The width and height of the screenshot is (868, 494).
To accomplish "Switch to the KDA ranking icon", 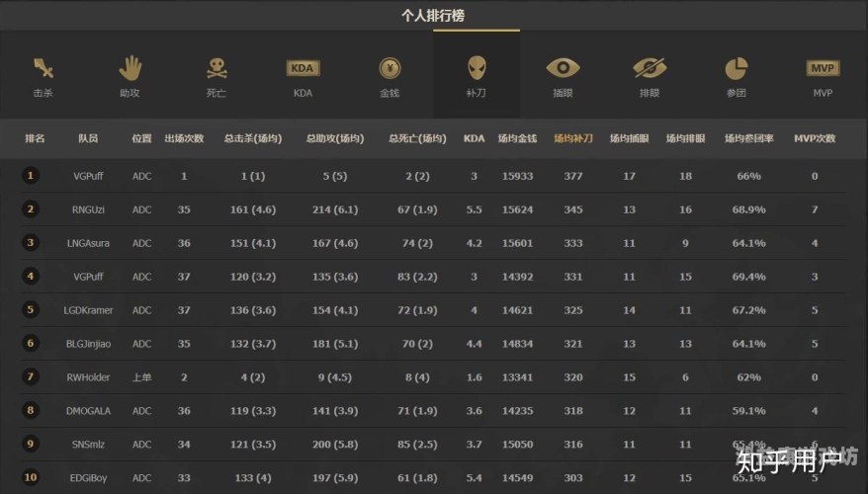I will (x=303, y=68).
